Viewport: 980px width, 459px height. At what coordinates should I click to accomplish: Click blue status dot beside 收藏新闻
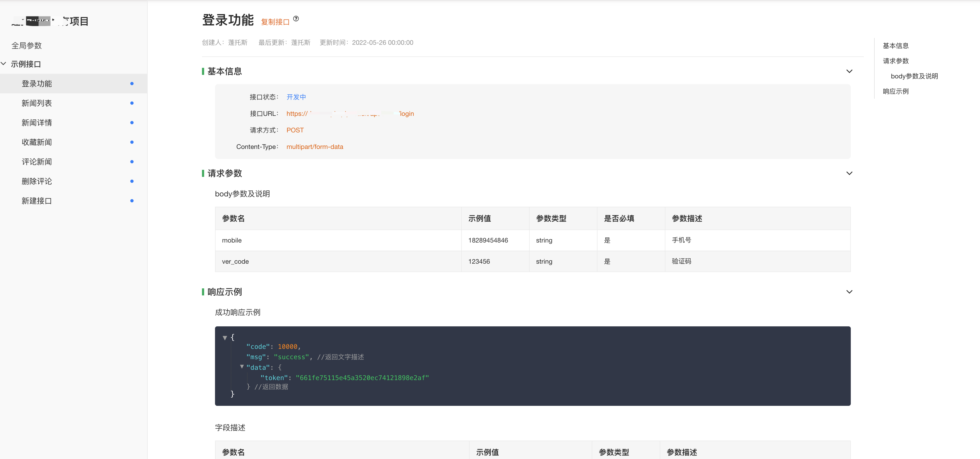[132, 142]
